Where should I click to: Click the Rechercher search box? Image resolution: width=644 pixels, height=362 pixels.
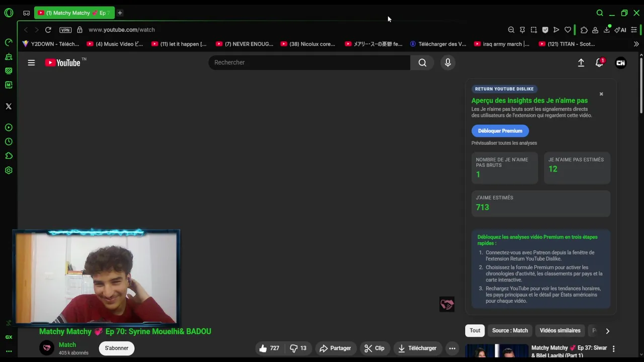309,62
